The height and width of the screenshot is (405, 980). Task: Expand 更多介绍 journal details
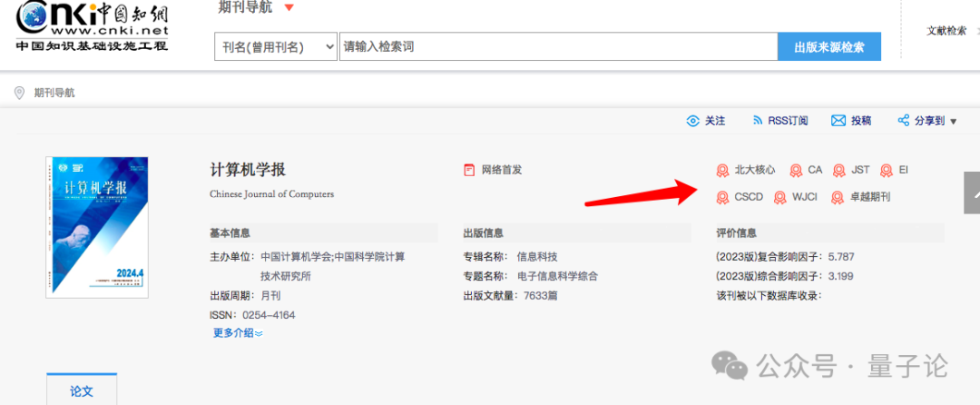238,333
